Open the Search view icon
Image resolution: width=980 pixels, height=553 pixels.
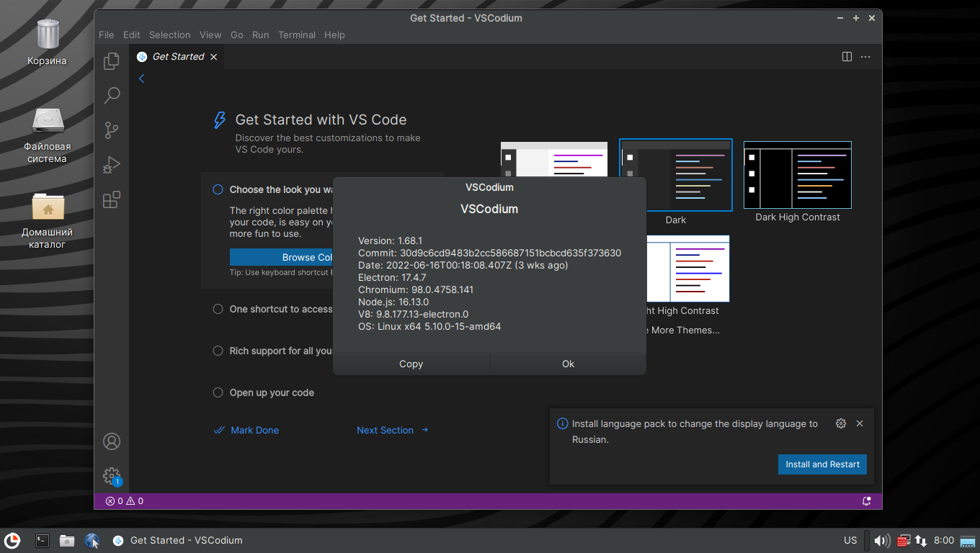[x=112, y=95]
